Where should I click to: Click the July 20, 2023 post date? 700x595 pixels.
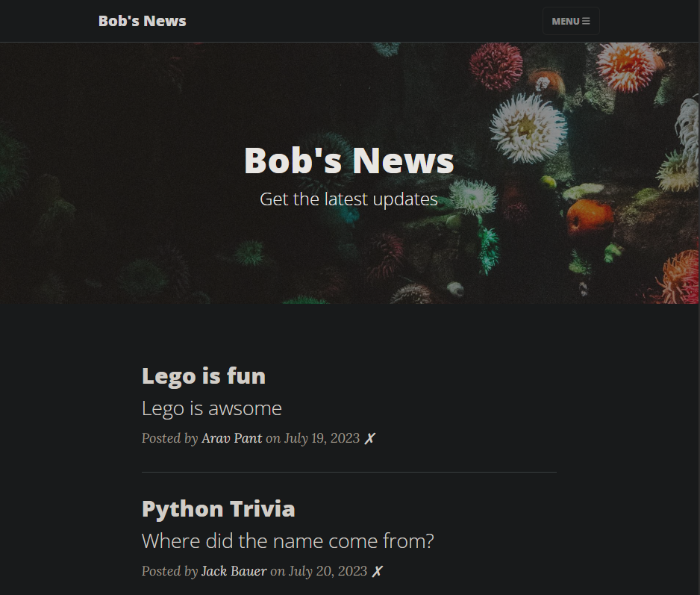328,571
